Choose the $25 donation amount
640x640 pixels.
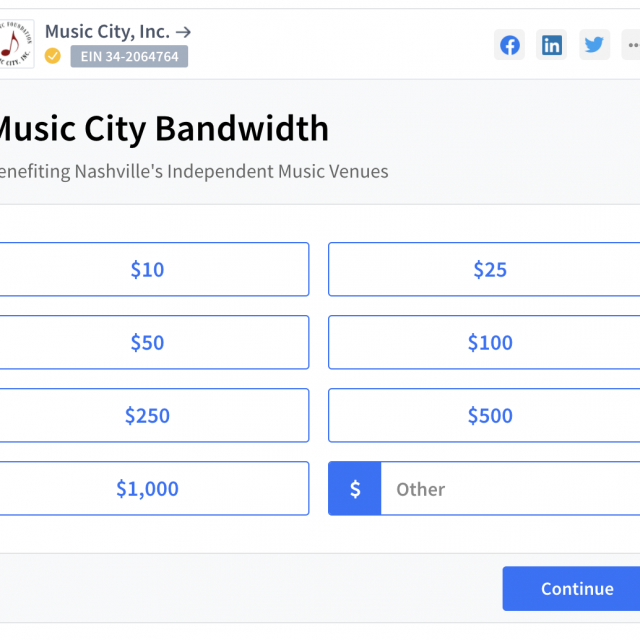[489, 270]
